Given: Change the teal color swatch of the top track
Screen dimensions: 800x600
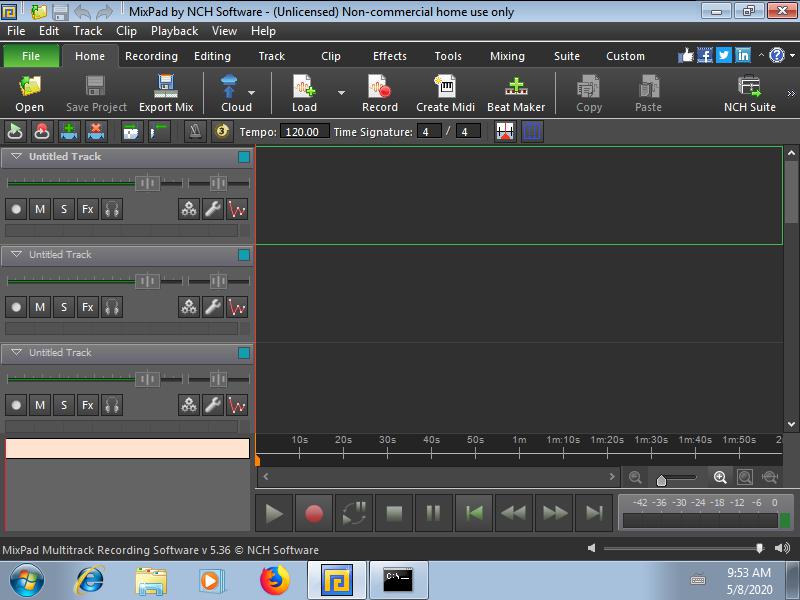Looking at the screenshot, I should 244,157.
